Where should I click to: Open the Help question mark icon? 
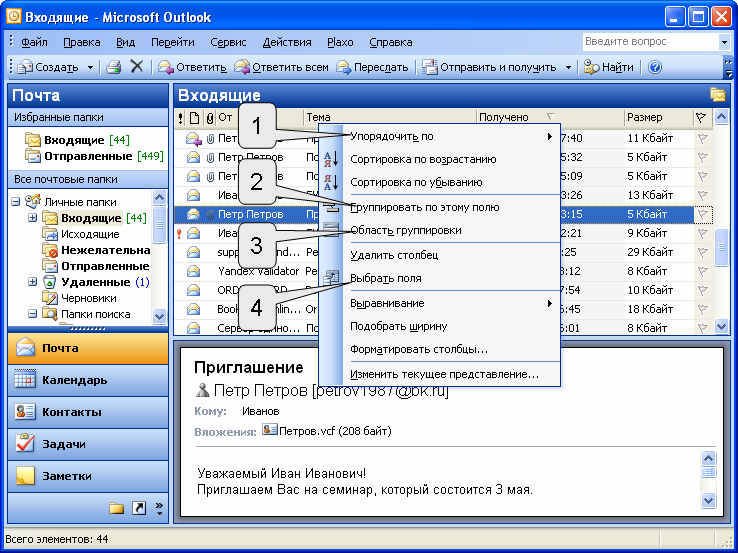pos(655,67)
